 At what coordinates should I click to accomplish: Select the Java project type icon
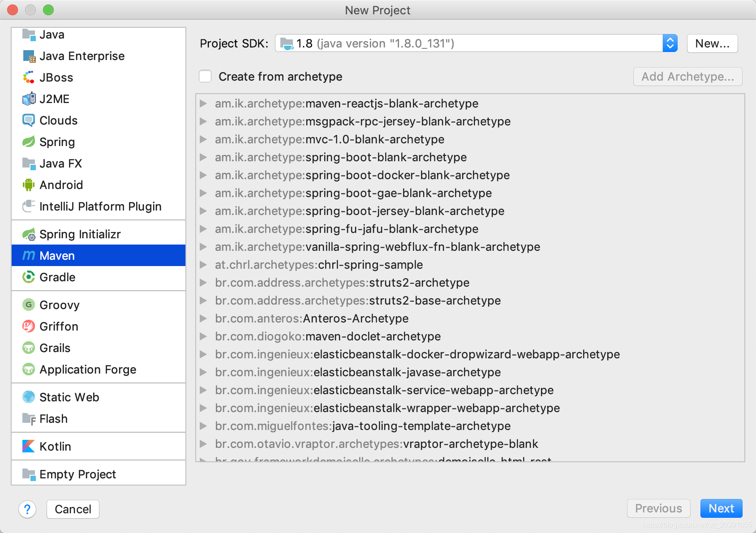(29, 34)
